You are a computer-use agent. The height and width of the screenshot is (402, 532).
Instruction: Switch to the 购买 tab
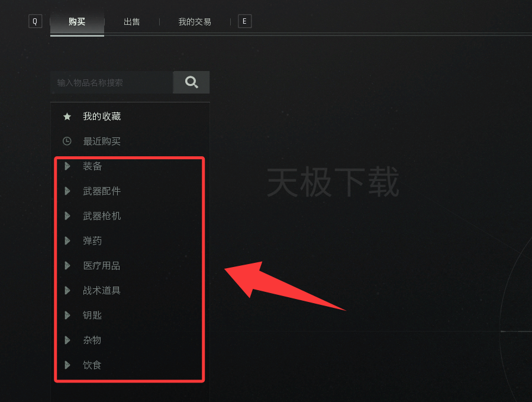click(x=77, y=22)
